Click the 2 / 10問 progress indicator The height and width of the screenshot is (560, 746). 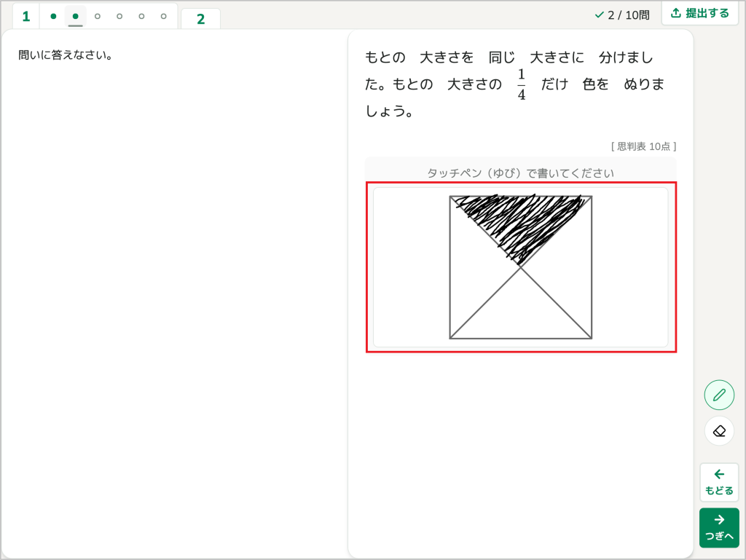point(622,15)
